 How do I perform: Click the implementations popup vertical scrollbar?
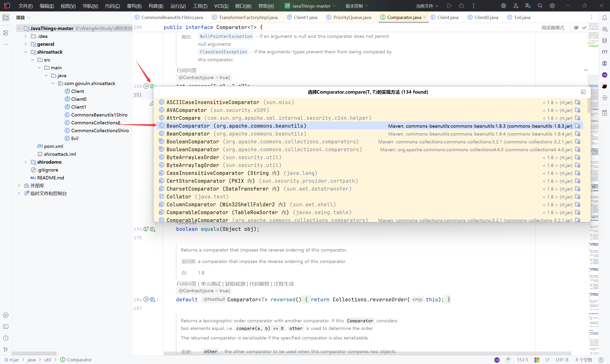[589, 106]
